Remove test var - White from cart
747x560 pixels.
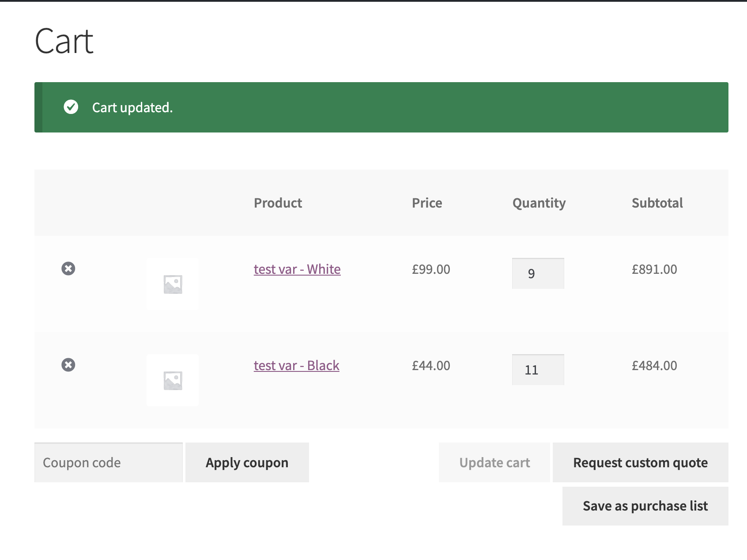68,269
